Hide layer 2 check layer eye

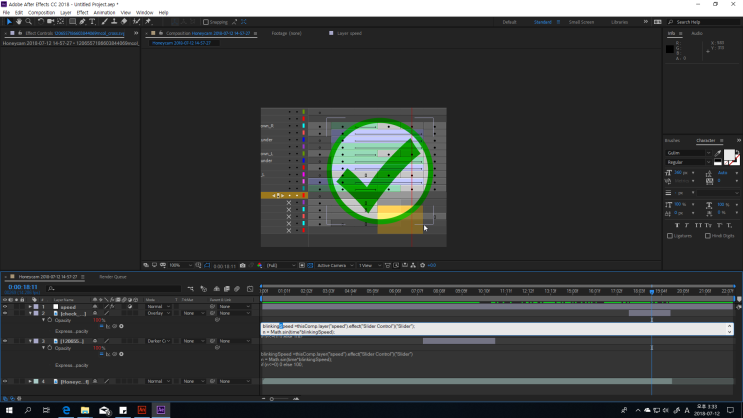point(5,313)
